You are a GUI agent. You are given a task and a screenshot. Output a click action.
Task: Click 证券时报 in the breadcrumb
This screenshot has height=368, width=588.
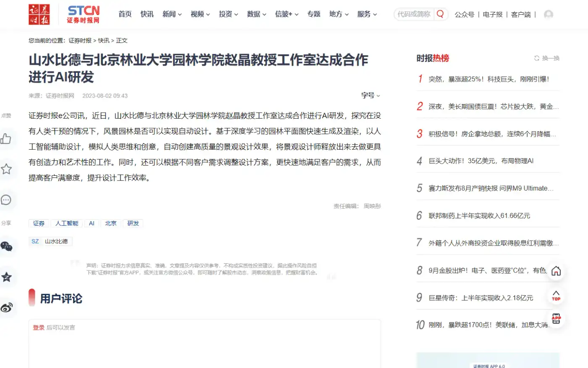coord(80,40)
